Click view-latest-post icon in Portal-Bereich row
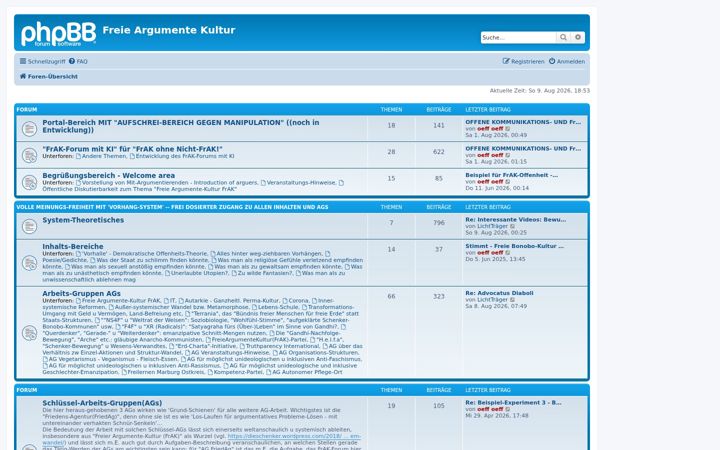 (x=508, y=129)
